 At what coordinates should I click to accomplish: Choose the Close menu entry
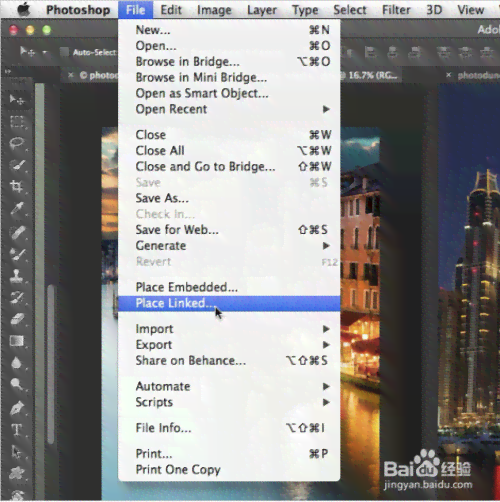pyautogui.click(x=229, y=135)
